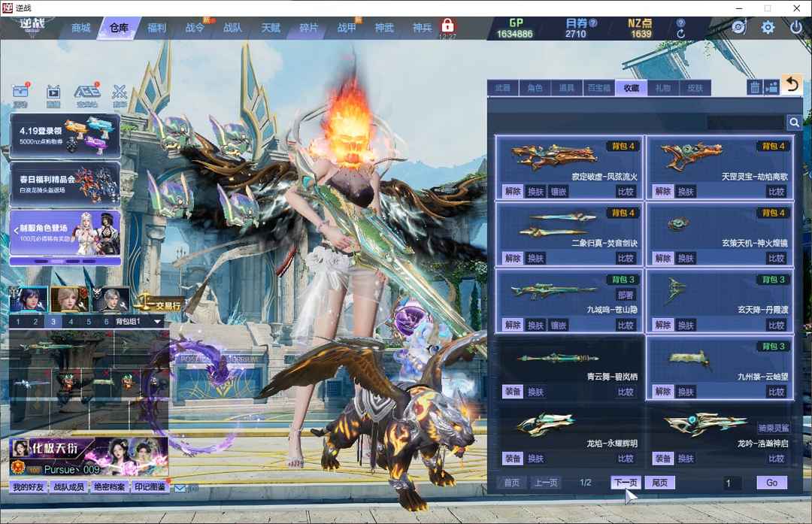Select the blonde character portrait
812x524 pixels.
70,298
